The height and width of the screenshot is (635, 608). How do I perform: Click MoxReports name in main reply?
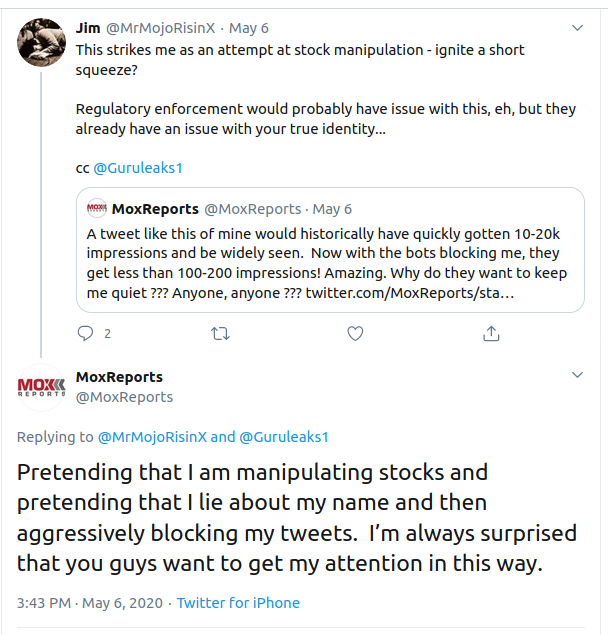[x=119, y=377]
